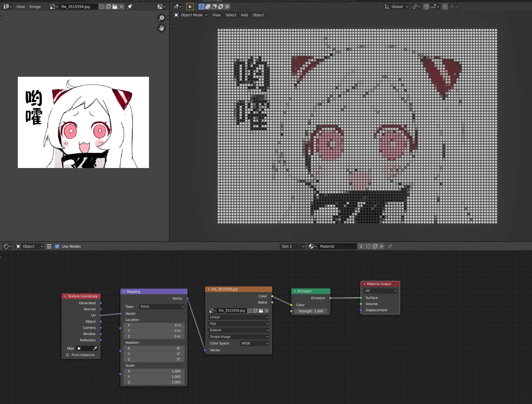Image resolution: width=532 pixels, height=404 pixels.
Task: Toggle the snapping magnet icon
Action: [426, 7]
